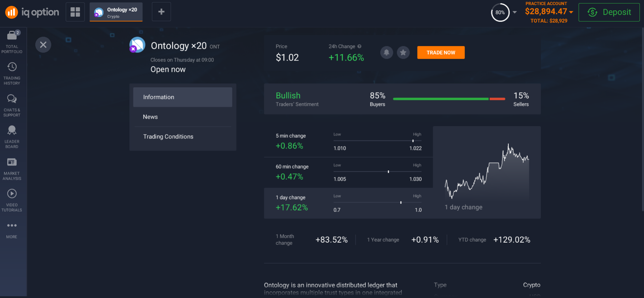Select the 60 min change row
This screenshot has width=644, height=298.
click(348, 172)
